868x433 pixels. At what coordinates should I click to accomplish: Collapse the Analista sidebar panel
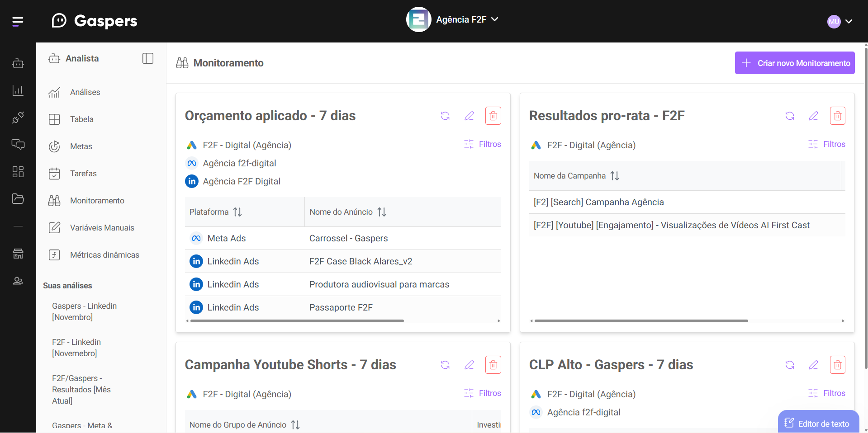click(147, 58)
